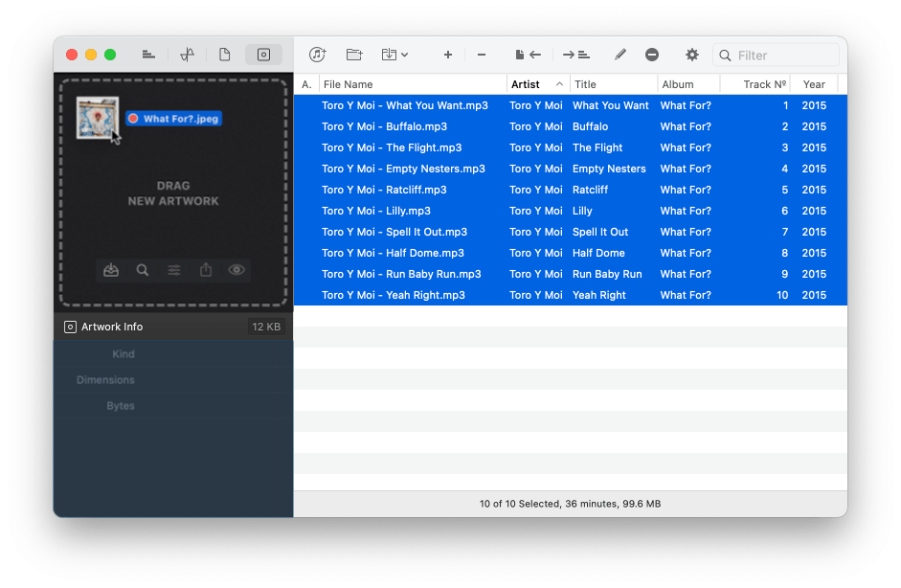This screenshot has height=588, width=901.
Task: Sort by the File Name column
Action: [413, 84]
